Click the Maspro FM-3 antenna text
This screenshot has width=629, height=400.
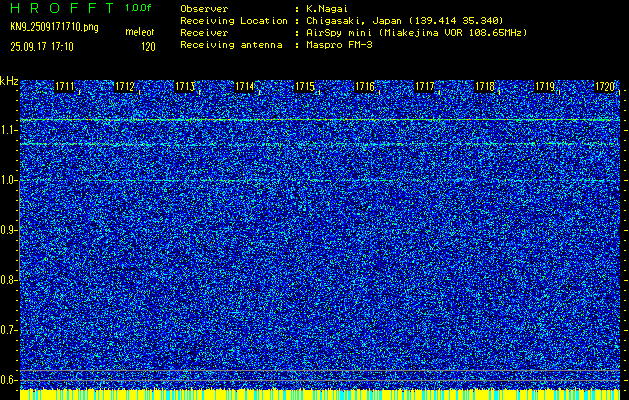pos(339,45)
